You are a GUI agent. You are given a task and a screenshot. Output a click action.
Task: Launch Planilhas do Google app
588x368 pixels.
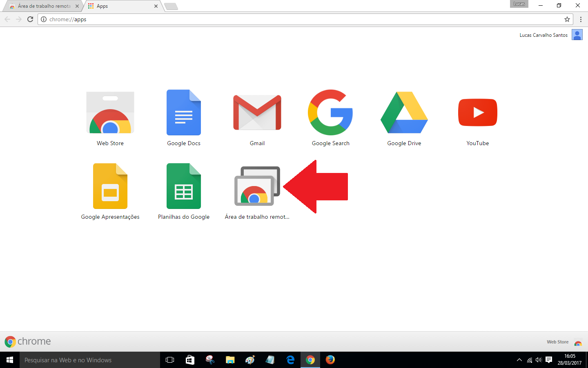[184, 186]
